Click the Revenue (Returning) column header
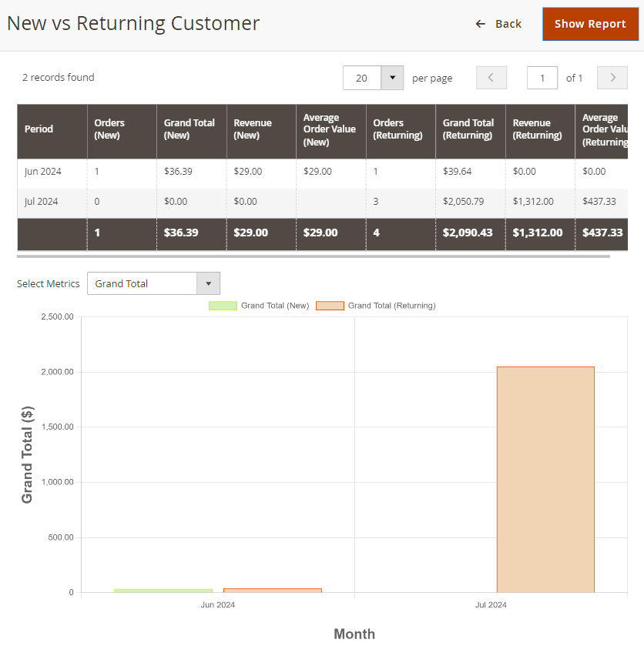The width and height of the screenshot is (644, 646). pos(540,132)
